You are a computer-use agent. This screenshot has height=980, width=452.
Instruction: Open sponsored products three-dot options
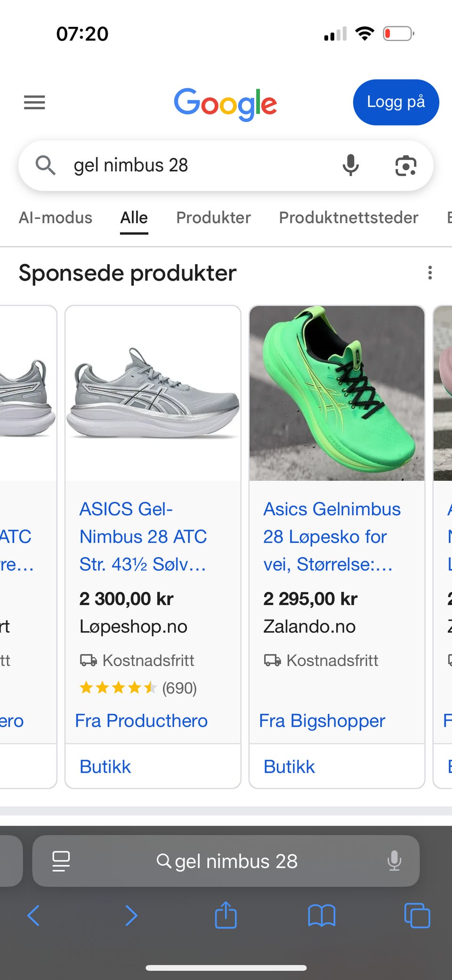[429, 273]
